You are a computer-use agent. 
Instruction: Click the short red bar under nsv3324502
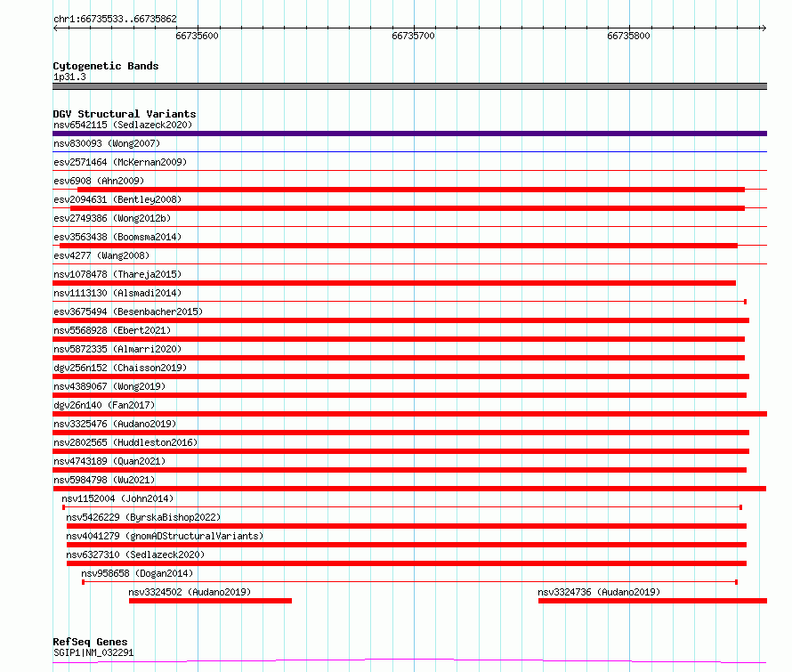point(210,601)
